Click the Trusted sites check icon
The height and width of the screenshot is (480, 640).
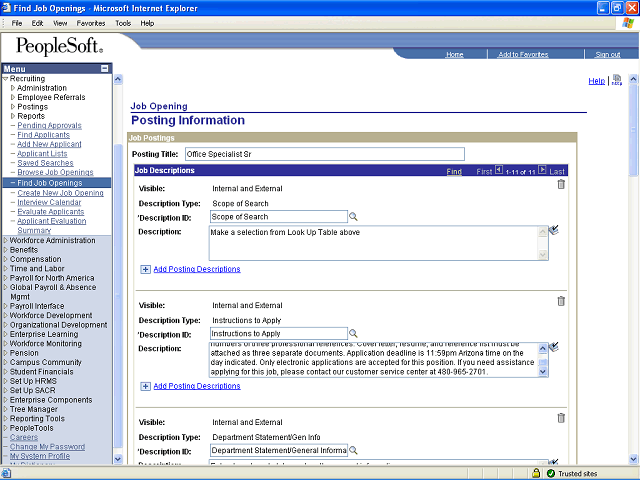[551, 473]
